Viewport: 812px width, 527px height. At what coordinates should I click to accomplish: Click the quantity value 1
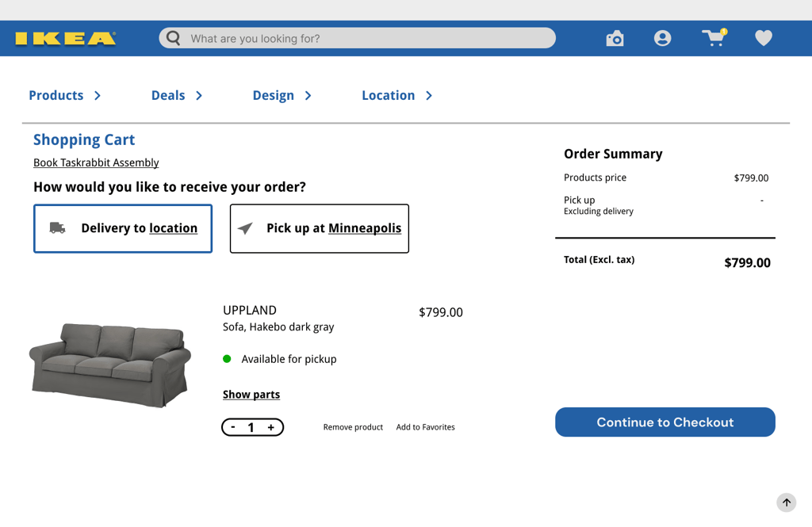[x=251, y=427]
